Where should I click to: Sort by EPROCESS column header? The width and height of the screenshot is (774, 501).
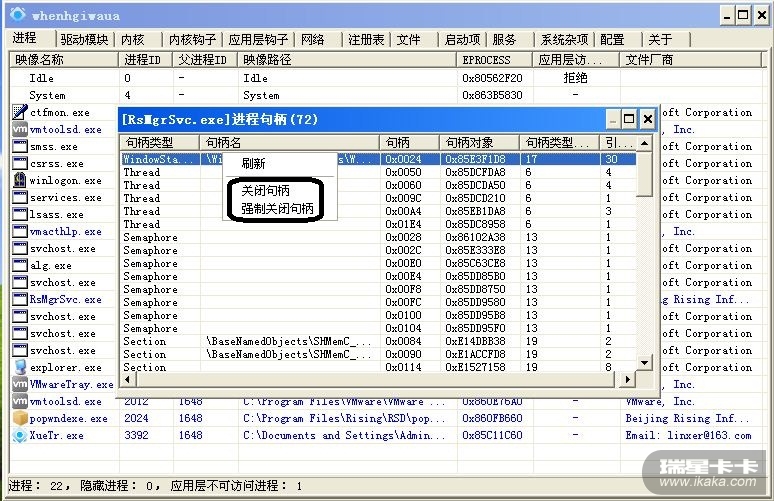point(495,60)
